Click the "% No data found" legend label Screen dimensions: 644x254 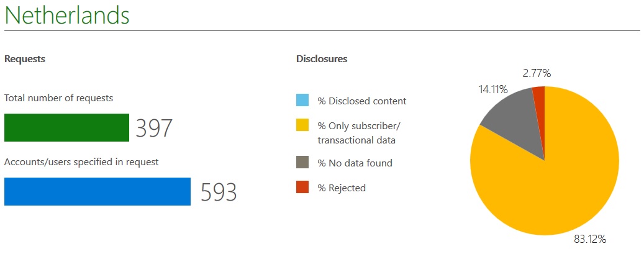coord(355,163)
